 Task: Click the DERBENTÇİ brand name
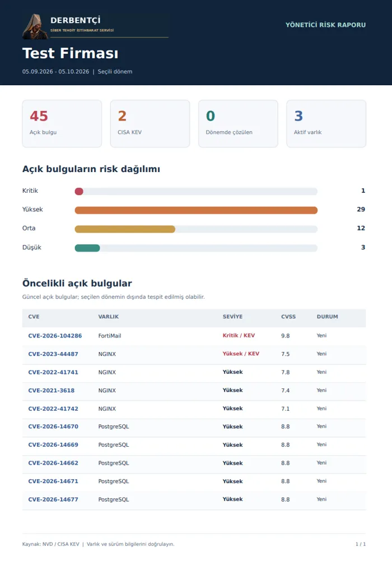tap(75, 20)
